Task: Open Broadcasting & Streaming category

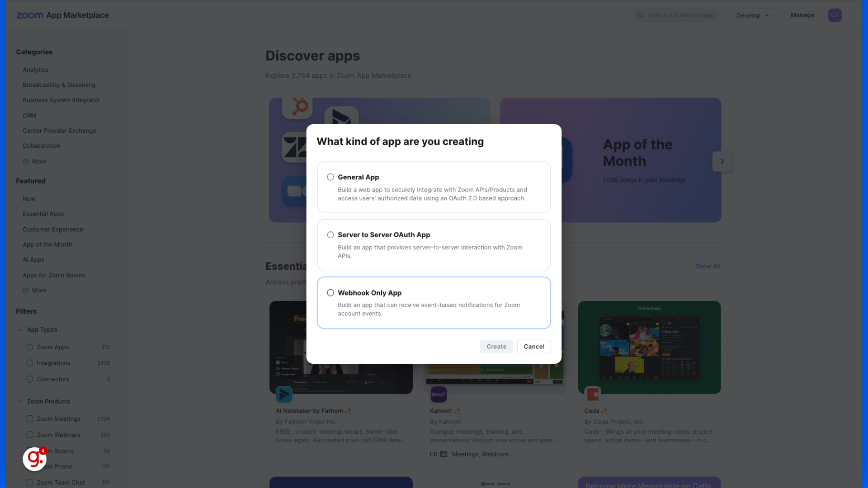Action: [59, 85]
